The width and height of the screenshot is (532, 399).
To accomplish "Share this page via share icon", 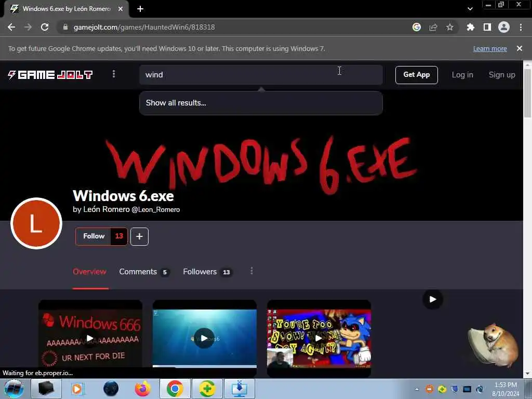I will (x=433, y=27).
